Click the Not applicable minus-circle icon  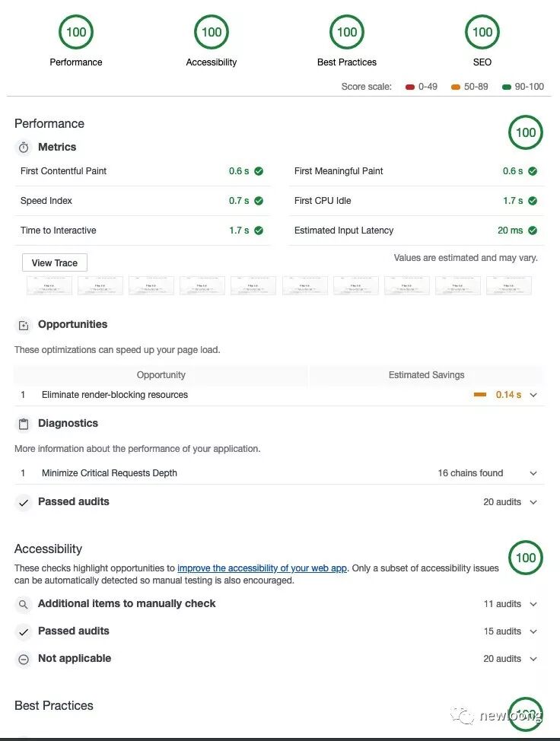[x=24, y=660]
